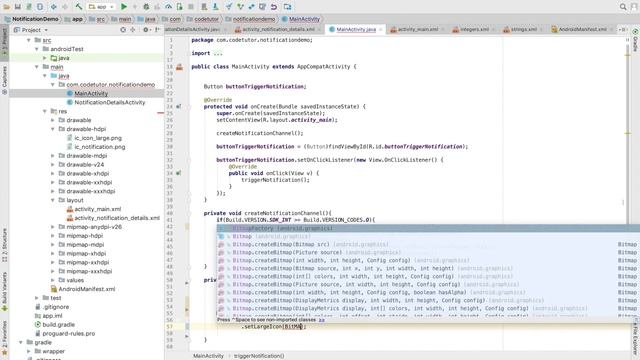Show hidden editor tabs overflow button
The image size is (640, 360).
622,29
